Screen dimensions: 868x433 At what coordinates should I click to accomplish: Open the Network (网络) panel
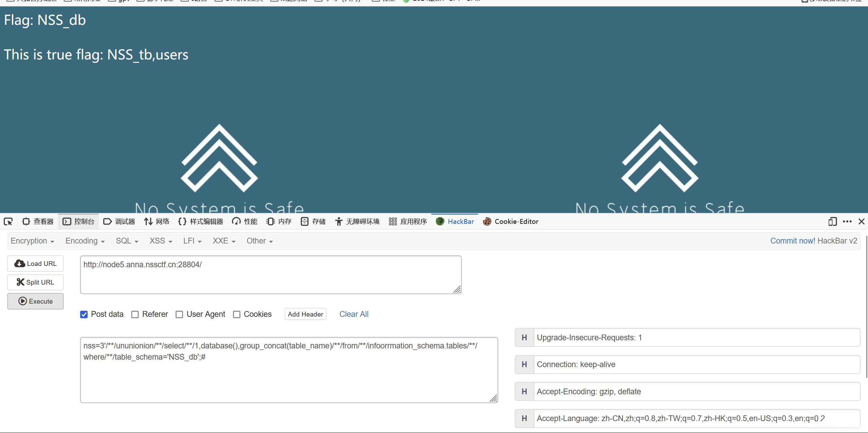click(x=157, y=222)
